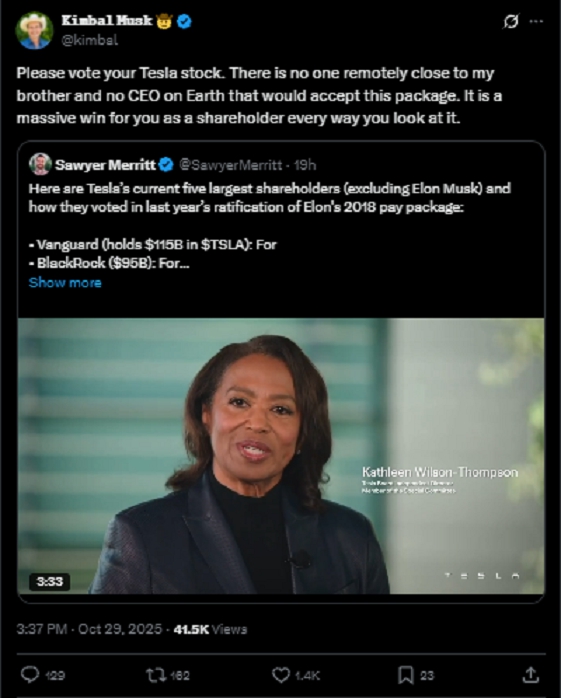Open the reply comment icon

pyautogui.click(x=30, y=674)
